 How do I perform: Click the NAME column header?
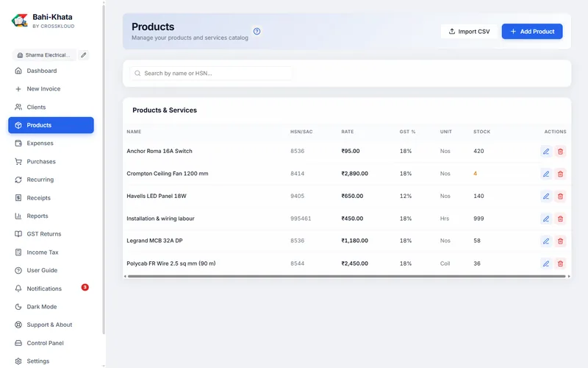point(134,132)
